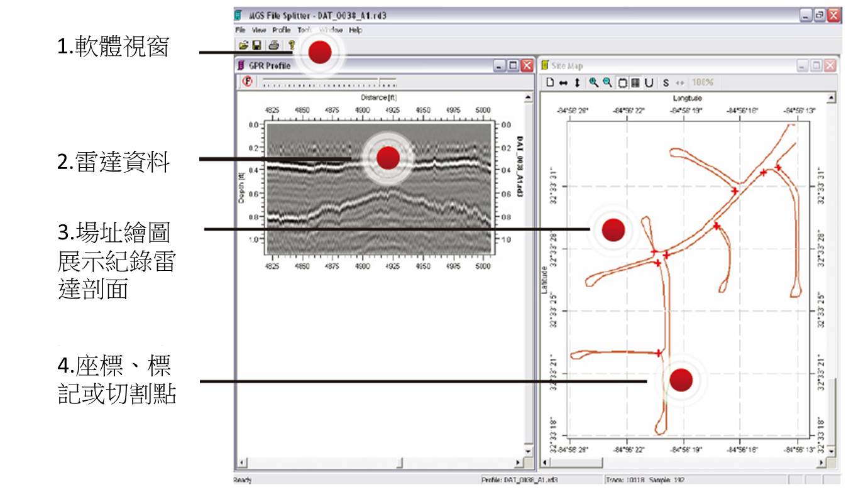Open the Help menu
Screen dimensions: 868x492
[356, 30]
